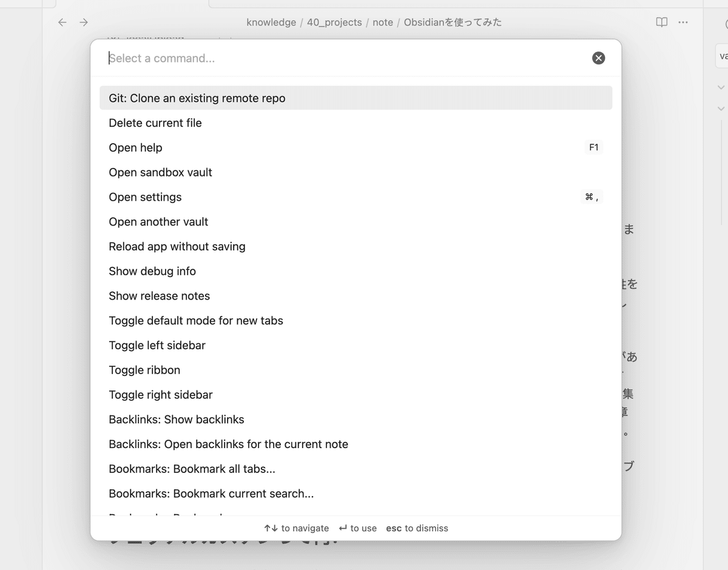Clear the command search with X icon
Image resolution: width=728 pixels, height=570 pixels.
click(x=598, y=58)
